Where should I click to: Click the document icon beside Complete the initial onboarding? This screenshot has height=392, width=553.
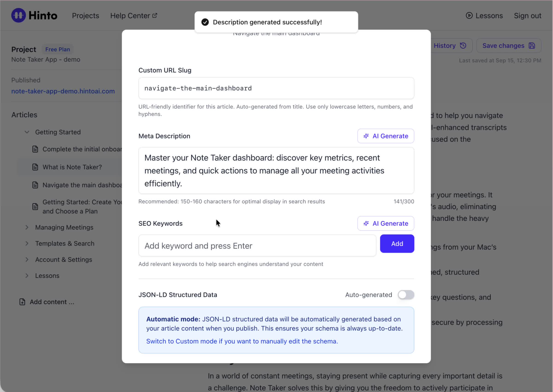coord(35,149)
